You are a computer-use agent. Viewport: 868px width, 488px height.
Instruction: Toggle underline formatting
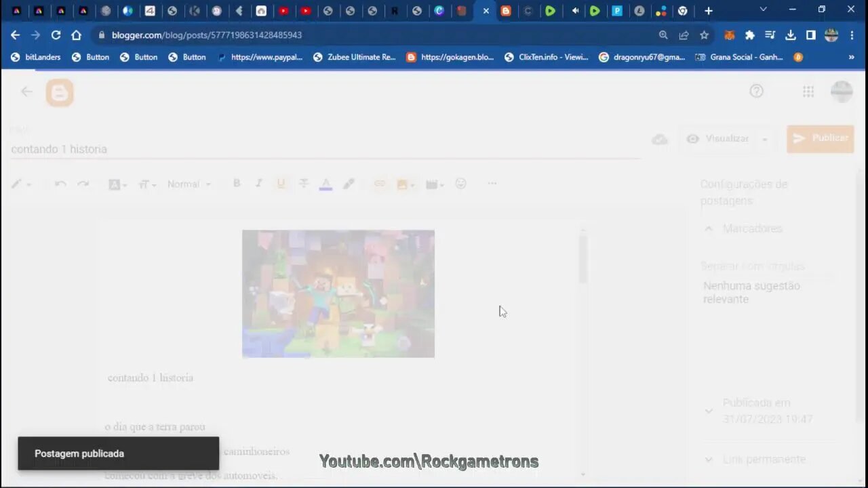(281, 184)
